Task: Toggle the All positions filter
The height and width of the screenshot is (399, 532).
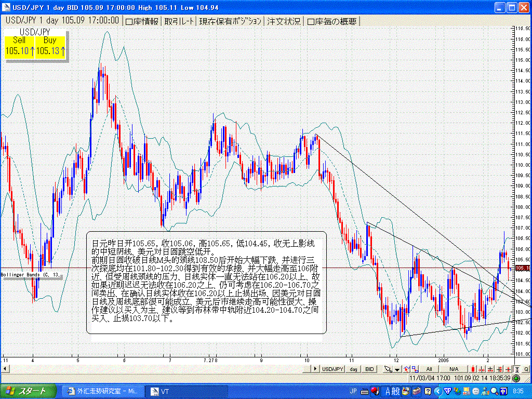Action: 429,369
